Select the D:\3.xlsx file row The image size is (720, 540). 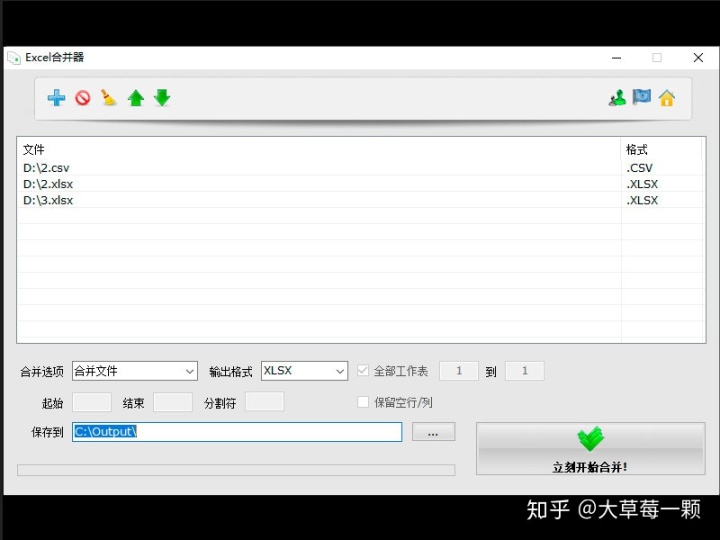point(360,200)
